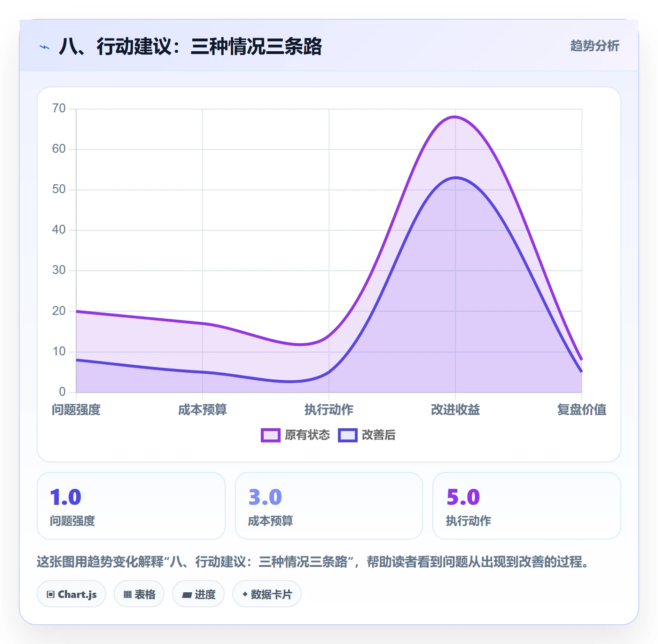This screenshot has height=644, width=658.
Task: Click the 70 y-axis tick
Action: pyautogui.click(x=59, y=109)
